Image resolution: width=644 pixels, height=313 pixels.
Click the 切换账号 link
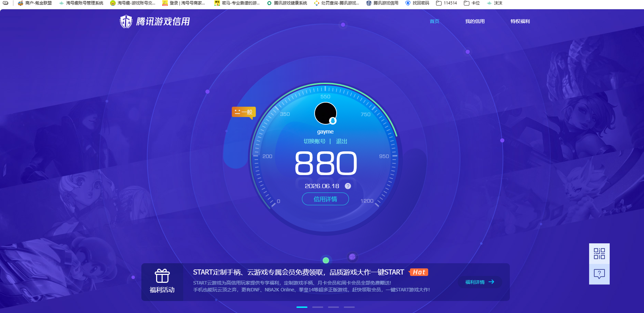pos(314,141)
